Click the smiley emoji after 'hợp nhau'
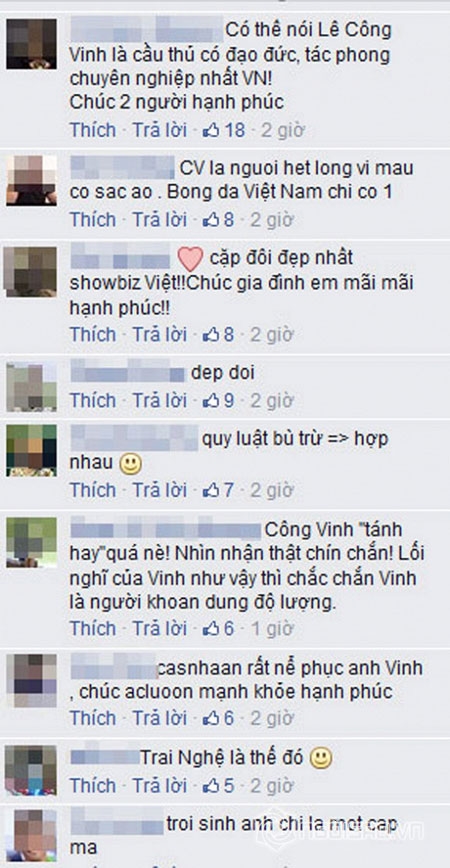 click(x=131, y=464)
